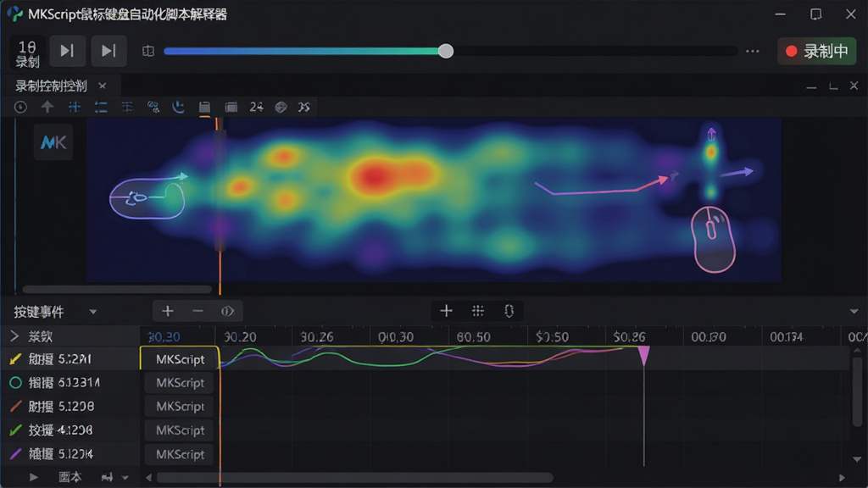Toggle the red 录制中 recording indicator
The width and height of the screenshot is (868, 488).
point(817,52)
